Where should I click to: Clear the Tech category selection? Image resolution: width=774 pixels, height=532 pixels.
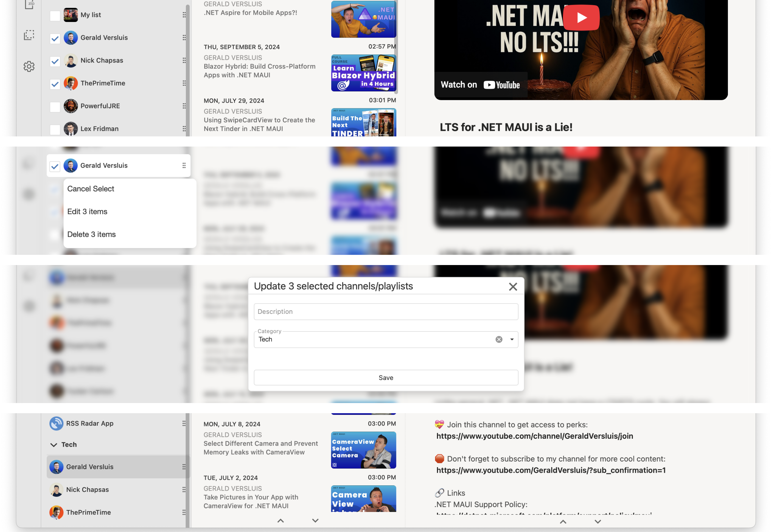tap(498, 339)
